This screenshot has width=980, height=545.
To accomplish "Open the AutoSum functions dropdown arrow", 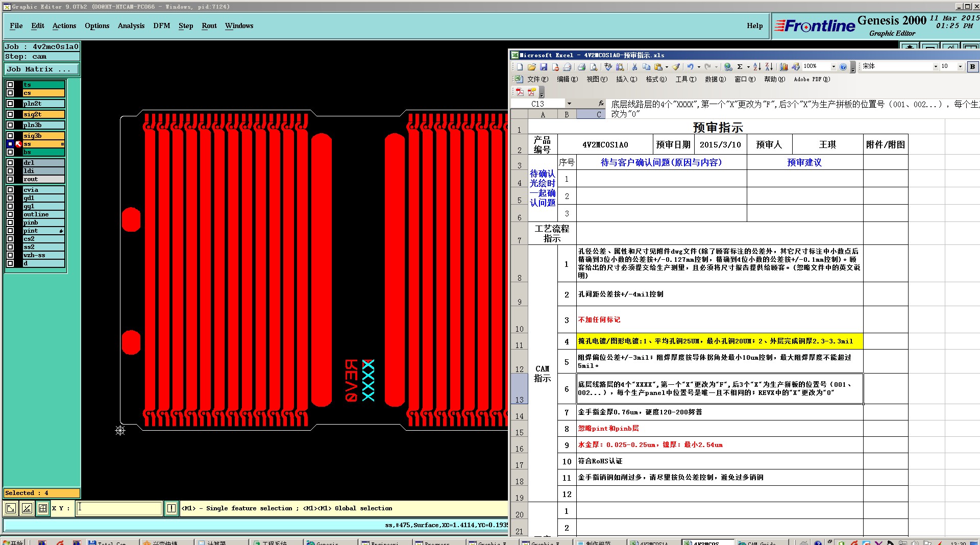I will coord(748,67).
